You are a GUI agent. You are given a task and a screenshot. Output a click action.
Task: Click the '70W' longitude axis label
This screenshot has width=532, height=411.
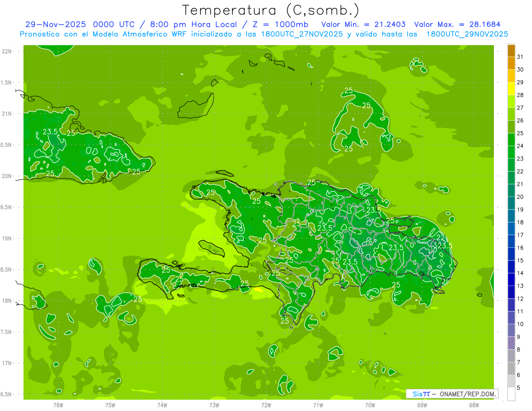point(370,405)
